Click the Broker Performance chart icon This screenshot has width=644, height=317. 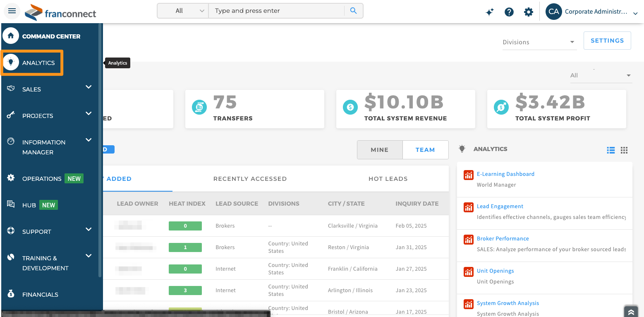point(468,239)
